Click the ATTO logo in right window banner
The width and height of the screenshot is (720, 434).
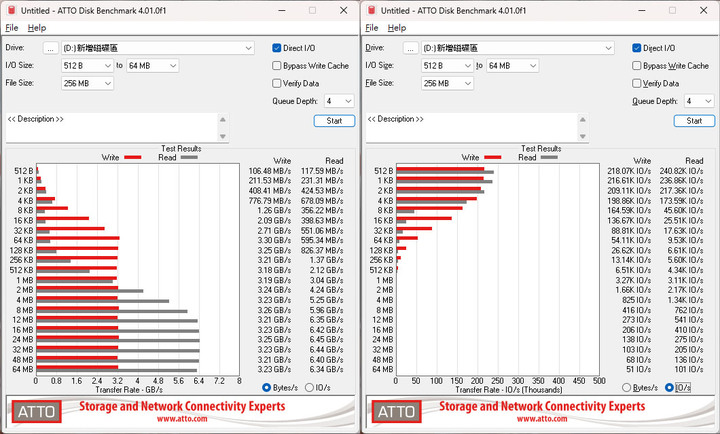pyautogui.click(x=396, y=412)
